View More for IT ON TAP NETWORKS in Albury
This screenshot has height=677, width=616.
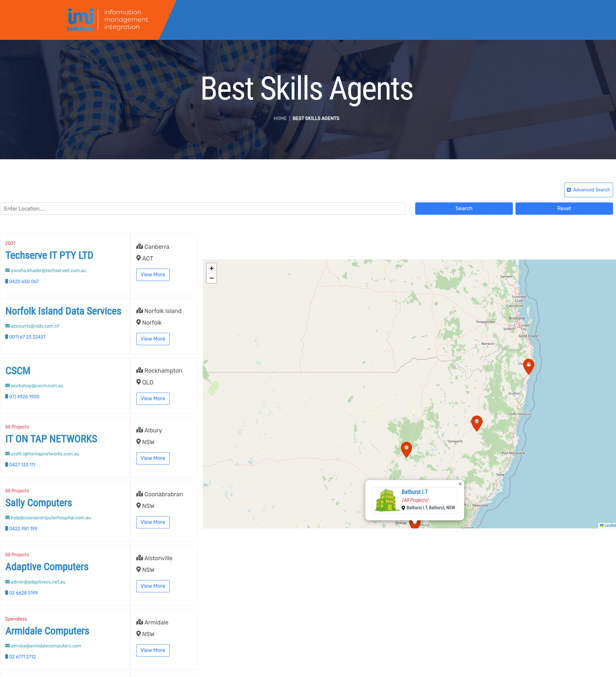152,458
